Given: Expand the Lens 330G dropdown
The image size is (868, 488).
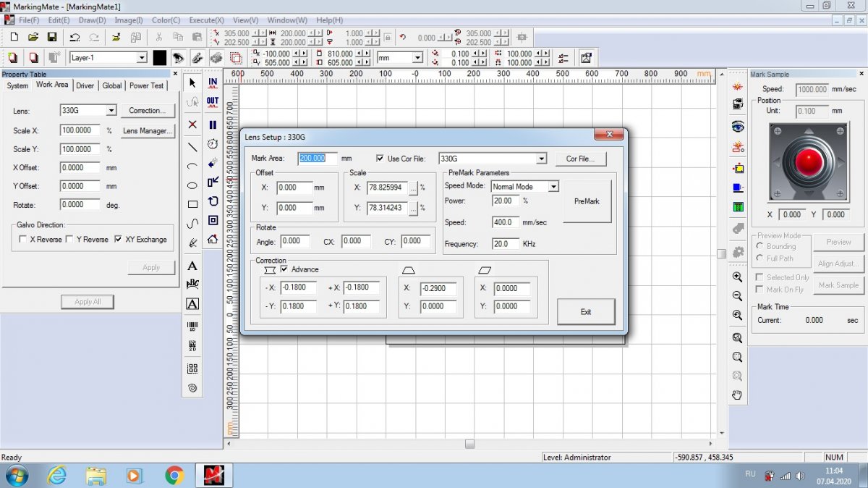Looking at the screenshot, I should 111,111.
